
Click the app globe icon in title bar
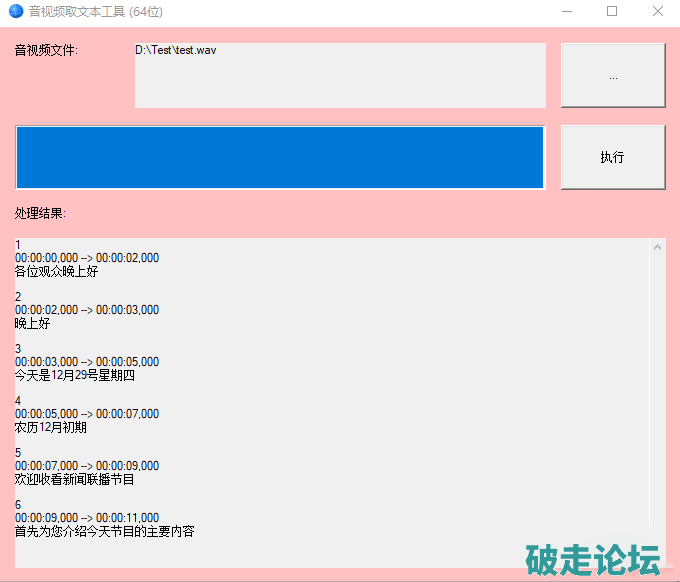pos(16,12)
